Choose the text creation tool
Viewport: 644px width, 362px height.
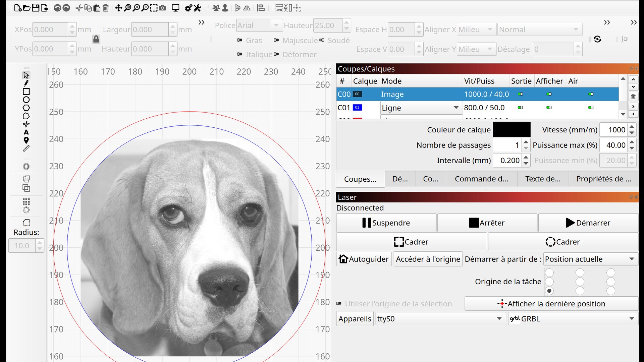[x=26, y=132]
